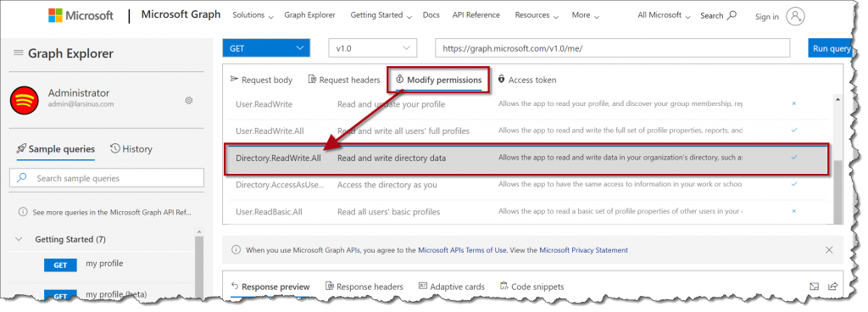The image size is (868, 312).
Task: Click the search magnifier icon in header
Action: (732, 15)
